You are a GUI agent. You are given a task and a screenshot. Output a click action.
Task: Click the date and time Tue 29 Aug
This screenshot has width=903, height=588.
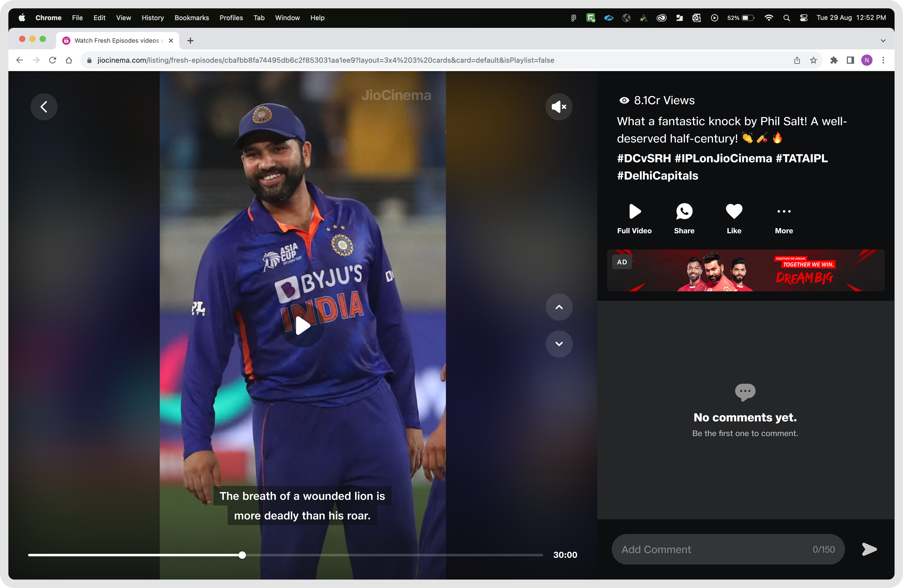851,18
